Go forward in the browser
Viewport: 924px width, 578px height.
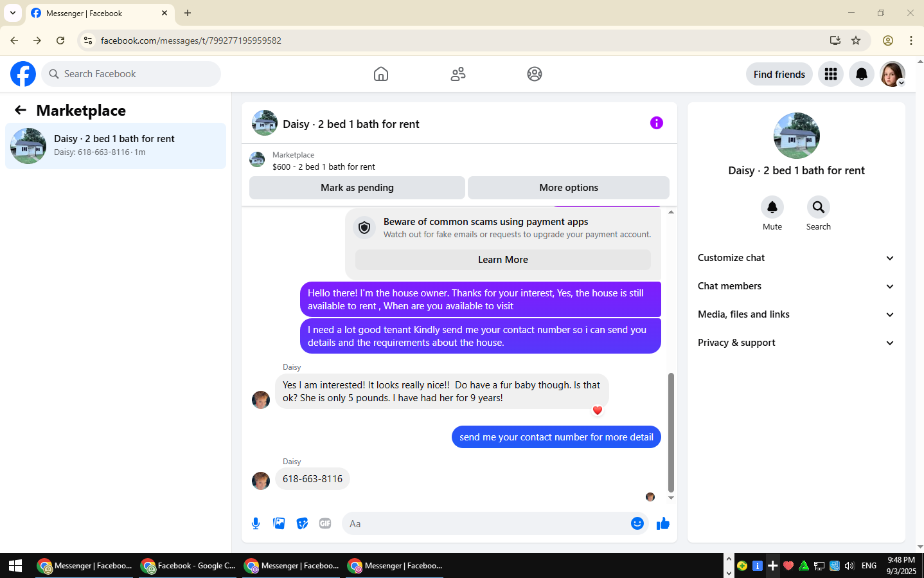tap(37, 41)
